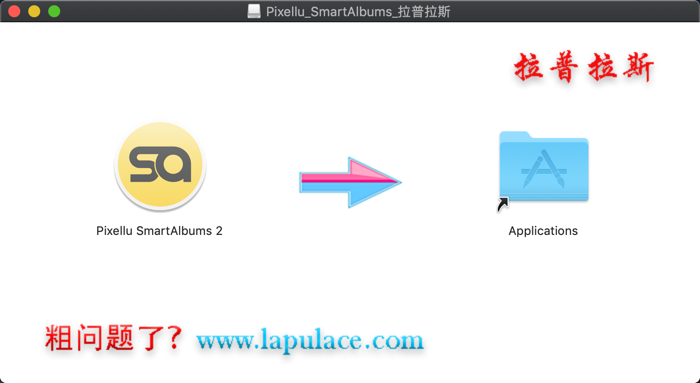Open the www.lapulace.com link

pos(310,340)
